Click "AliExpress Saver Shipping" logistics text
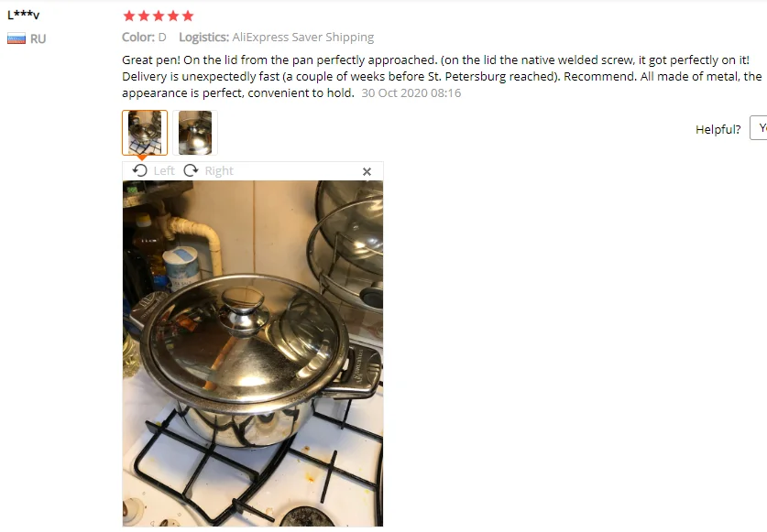 [302, 38]
